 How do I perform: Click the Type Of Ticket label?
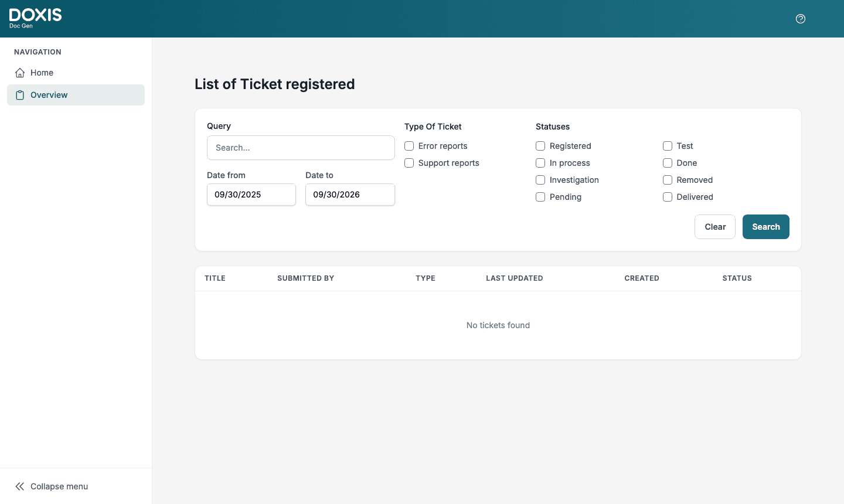pyautogui.click(x=433, y=127)
